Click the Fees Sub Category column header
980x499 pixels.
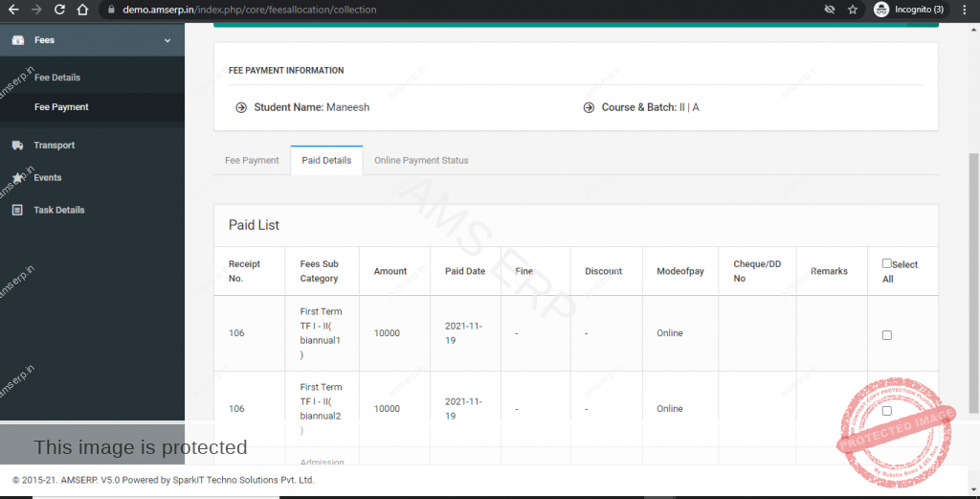pos(320,271)
